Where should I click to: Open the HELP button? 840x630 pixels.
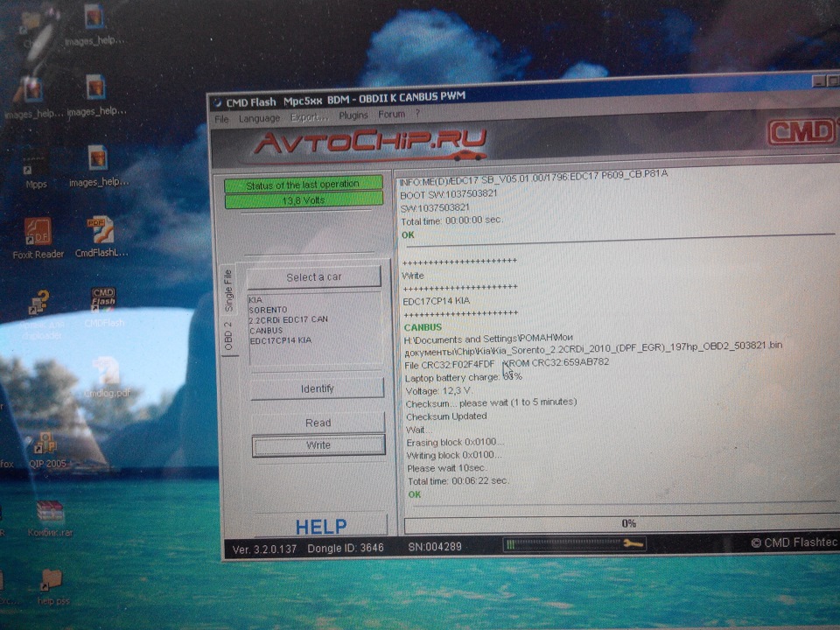point(321,527)
